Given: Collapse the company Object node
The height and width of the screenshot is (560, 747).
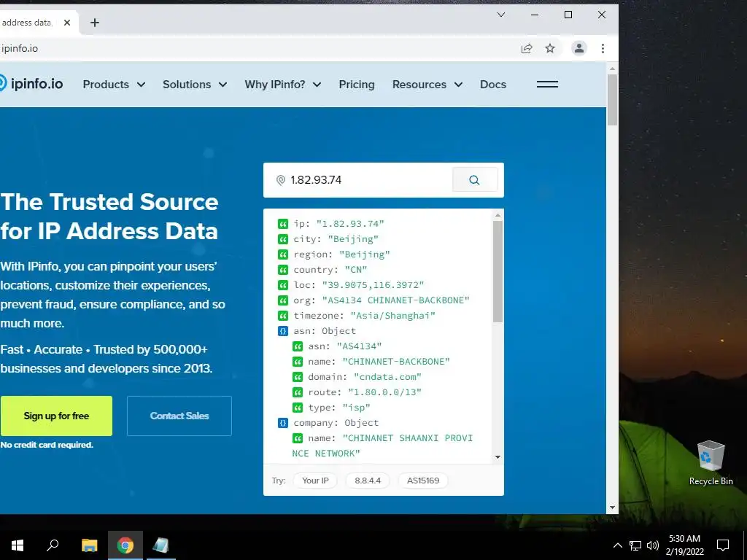Looking at the screenshot, I should point(283,423).
